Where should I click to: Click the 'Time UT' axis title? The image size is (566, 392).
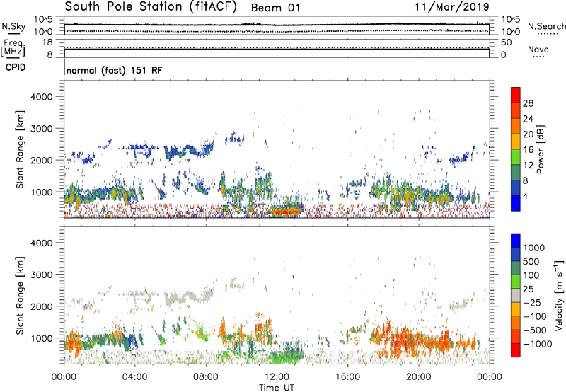277,388
